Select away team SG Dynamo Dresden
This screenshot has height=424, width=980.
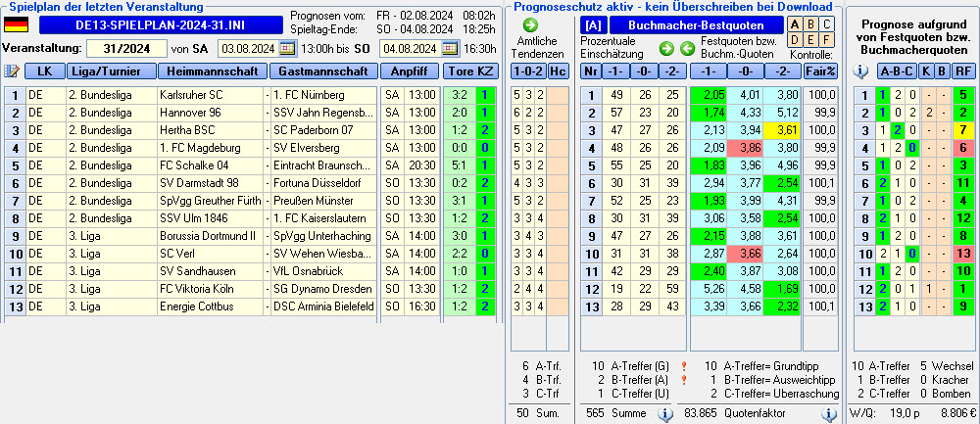point(323,289)
